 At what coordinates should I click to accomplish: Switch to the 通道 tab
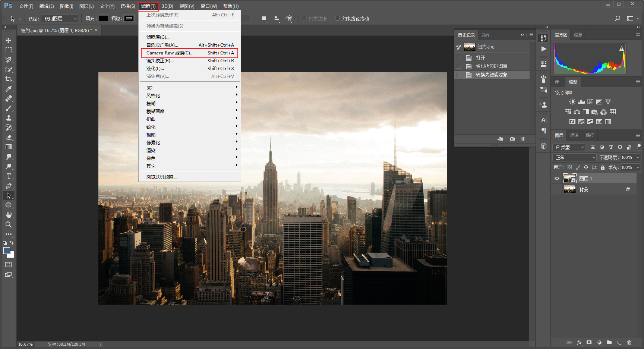click(x=574, y=135)
